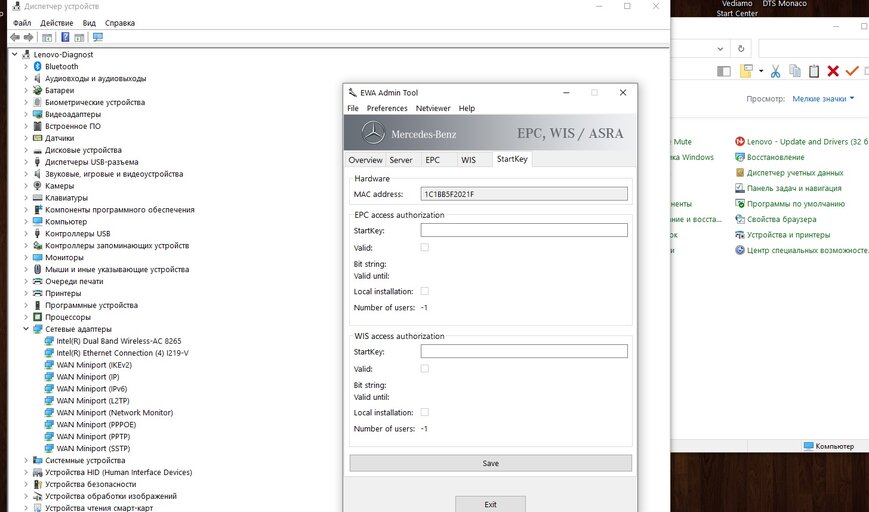Expand the Батареи node

click(x=25, y=90)
